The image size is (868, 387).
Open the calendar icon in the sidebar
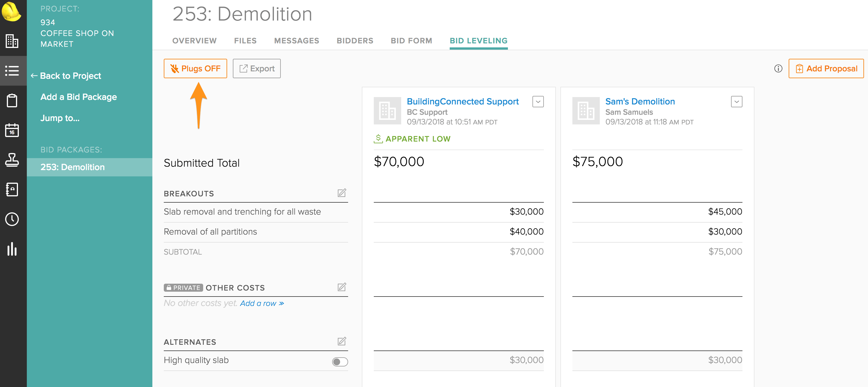click(x=12, y=130)
